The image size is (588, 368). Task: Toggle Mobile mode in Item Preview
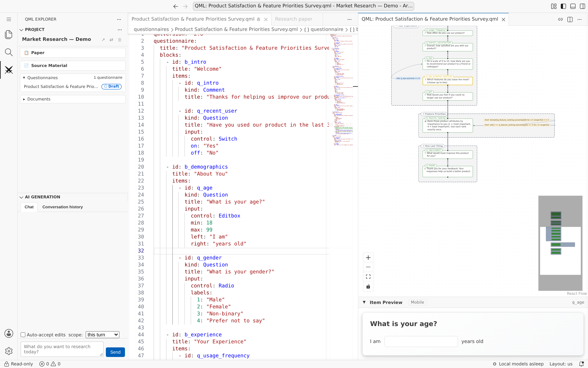pos(417,302)
